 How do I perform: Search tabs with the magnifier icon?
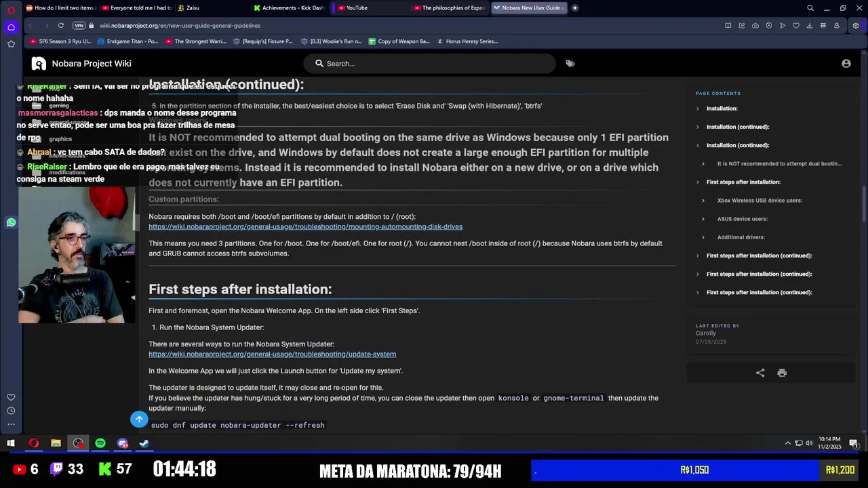coord(810,8)
